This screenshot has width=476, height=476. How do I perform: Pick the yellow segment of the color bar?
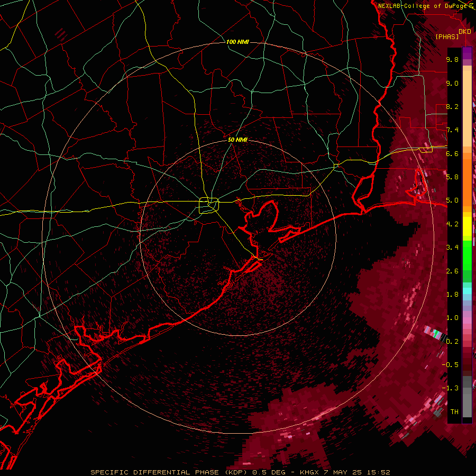coord(467,226)
